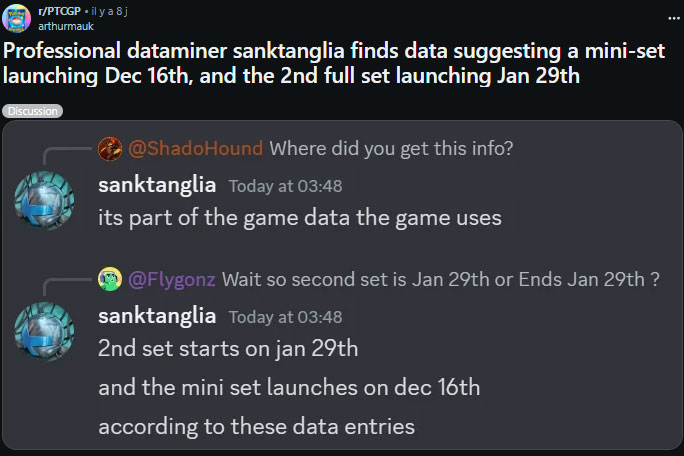684x456 pixels.
Task: Click the @Flygonz mention
Action: [171, 280]
